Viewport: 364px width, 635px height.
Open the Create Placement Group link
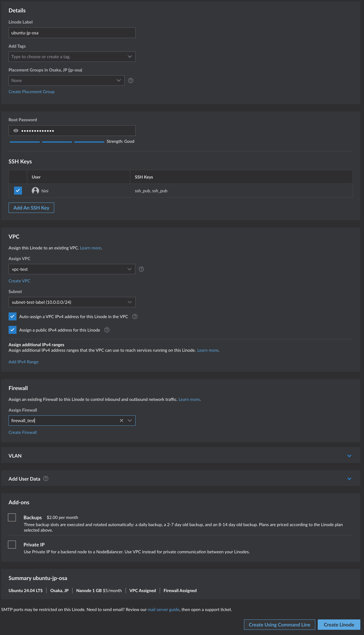pos(31,92)
